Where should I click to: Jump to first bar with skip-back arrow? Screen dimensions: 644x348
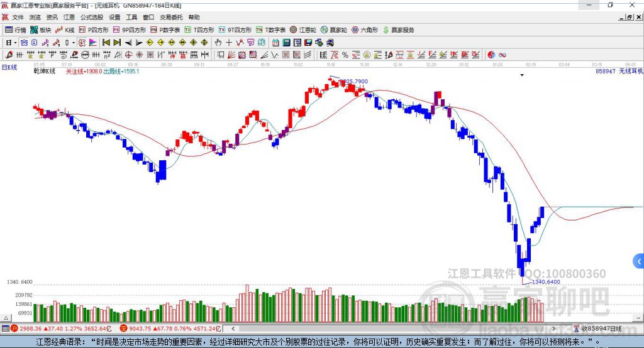(x=106, y=42)
